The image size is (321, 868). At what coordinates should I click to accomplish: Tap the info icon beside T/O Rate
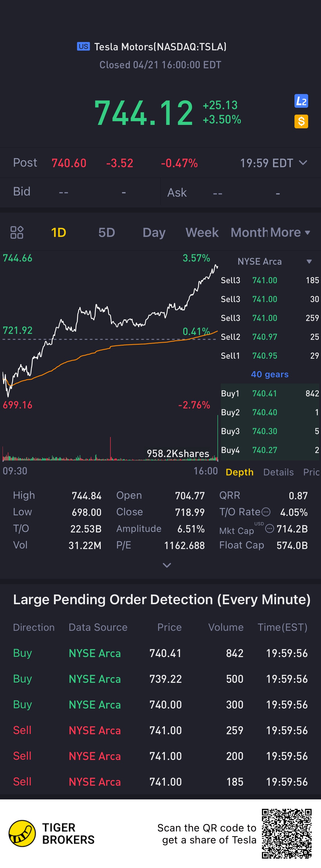click(266, 512)
